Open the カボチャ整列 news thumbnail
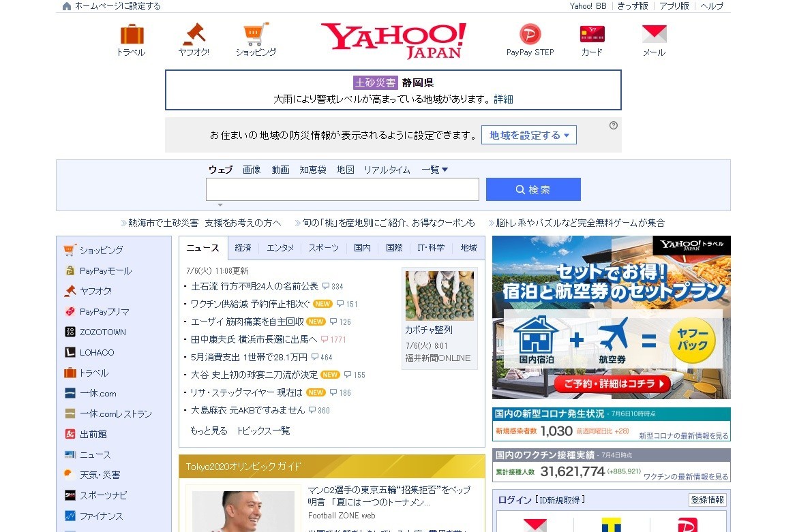Image resolution: width=812 pixels, height=532 pixels. (440, 296)
